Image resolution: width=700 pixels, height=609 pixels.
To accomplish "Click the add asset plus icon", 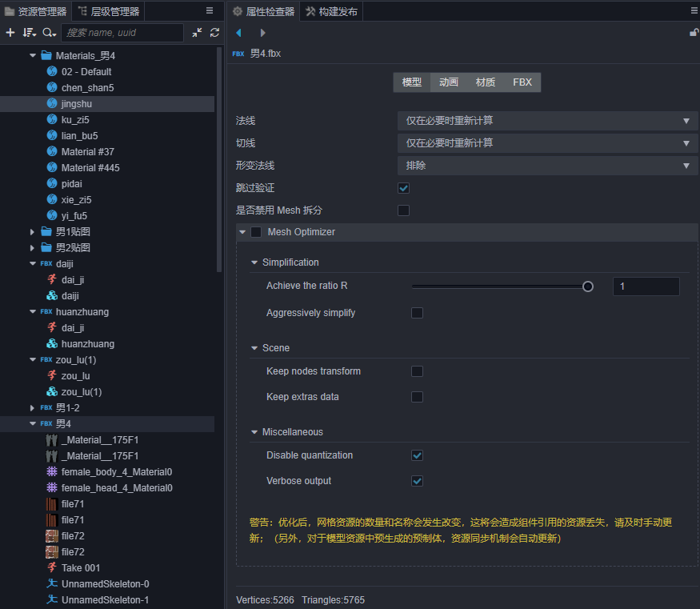I will 10,33.
